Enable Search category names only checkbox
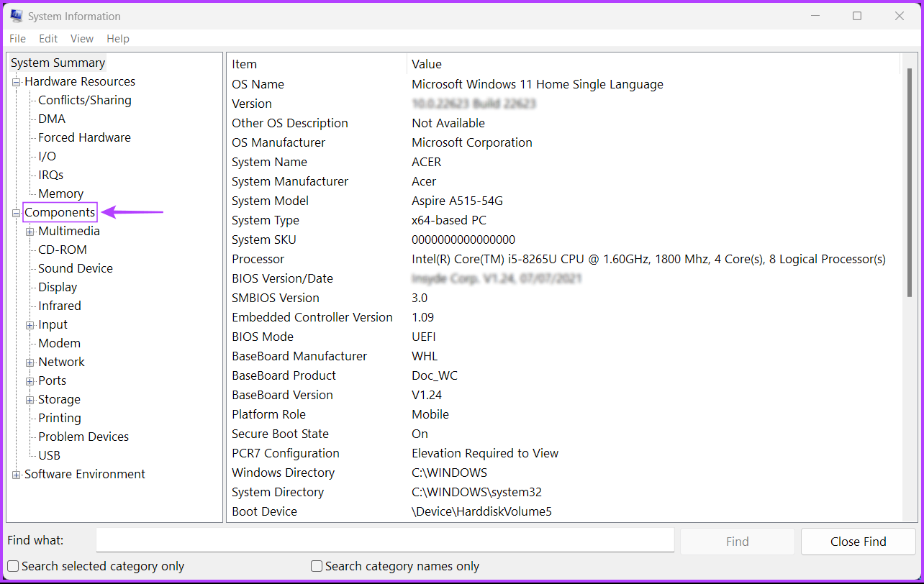924x584 pixels. pyautogui.click(x=317, y=567)
